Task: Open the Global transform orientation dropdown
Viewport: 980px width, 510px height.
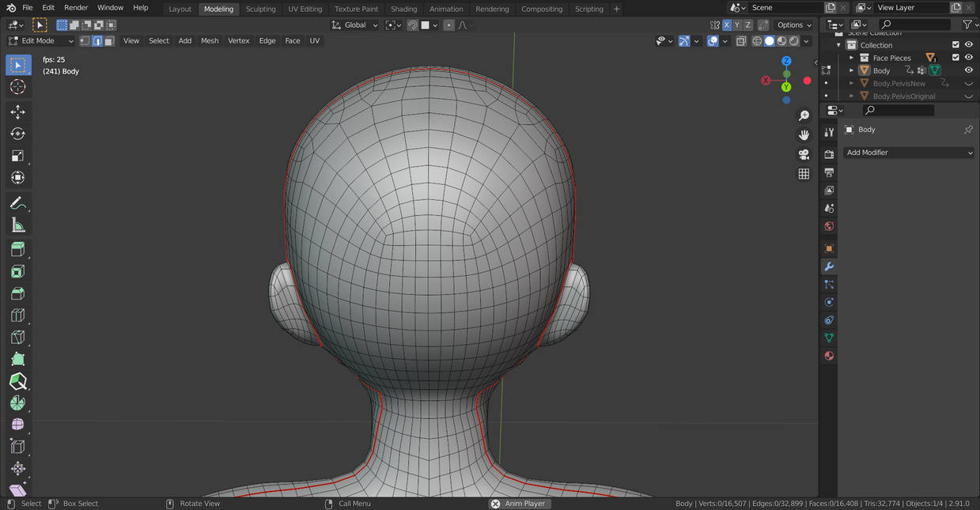Action: click(354, 25)
